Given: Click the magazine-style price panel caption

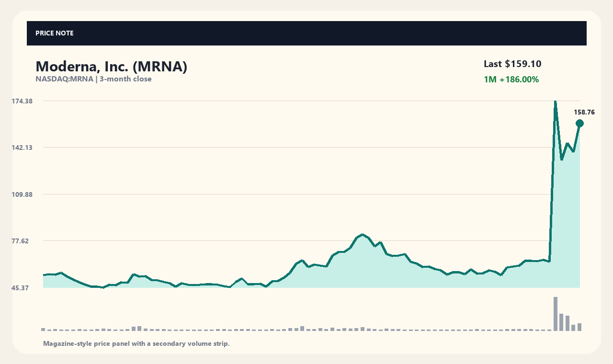Looking at the screenshot, I should [x=136, y=343].
